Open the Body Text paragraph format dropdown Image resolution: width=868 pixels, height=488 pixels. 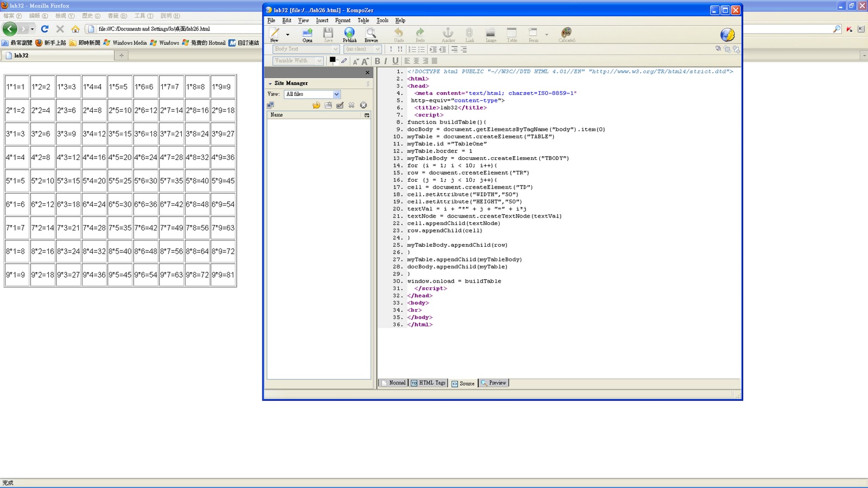pyautogui.click(x=306, y=49)
